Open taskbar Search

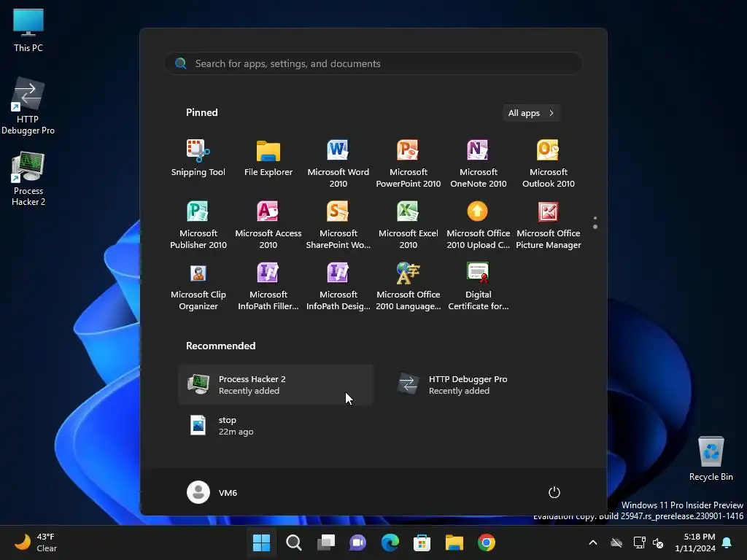pos(293,542)
